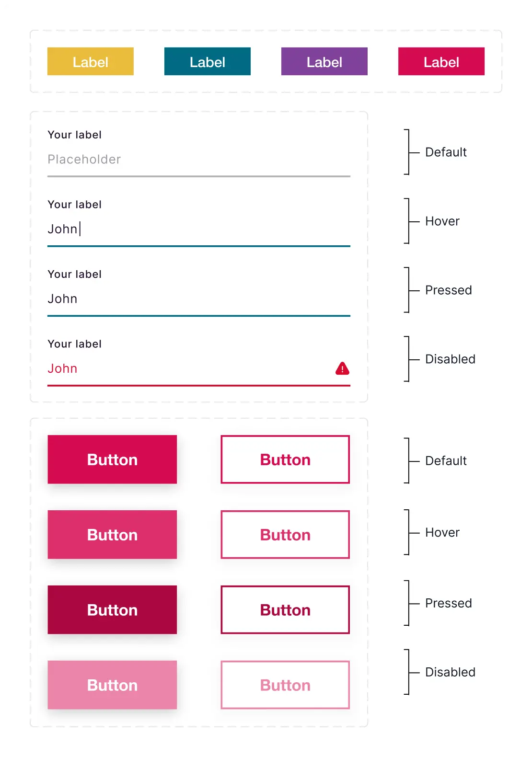This screenshot has width=532, height=757.
Task: Click the teal Label tag
Action: click(x=207, y=61)
